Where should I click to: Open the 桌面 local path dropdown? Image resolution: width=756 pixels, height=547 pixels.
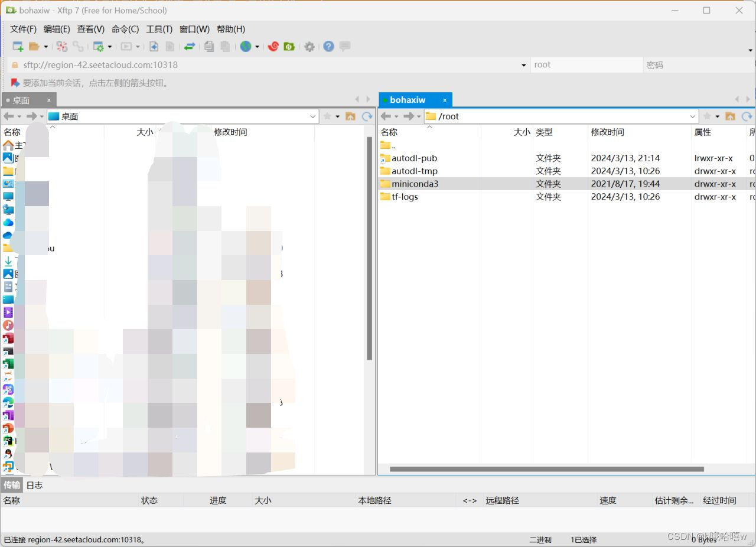(x=312, y=116)
